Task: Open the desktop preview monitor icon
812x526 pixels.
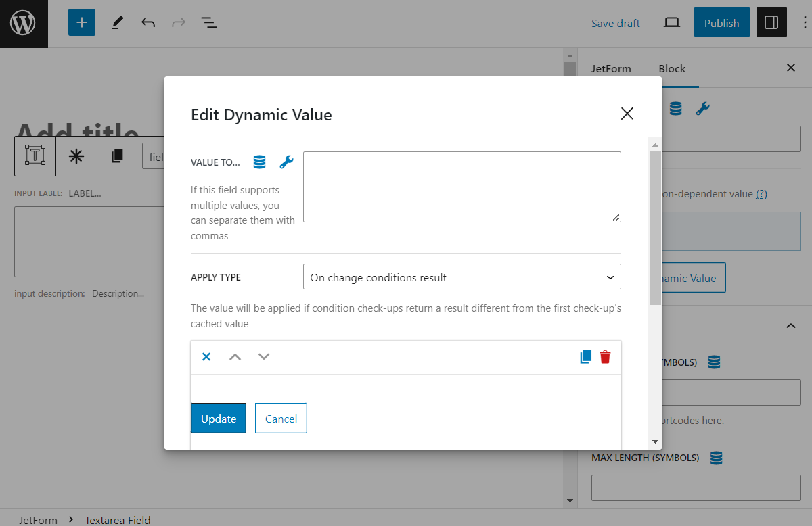Action: click(x=671, y=22)
